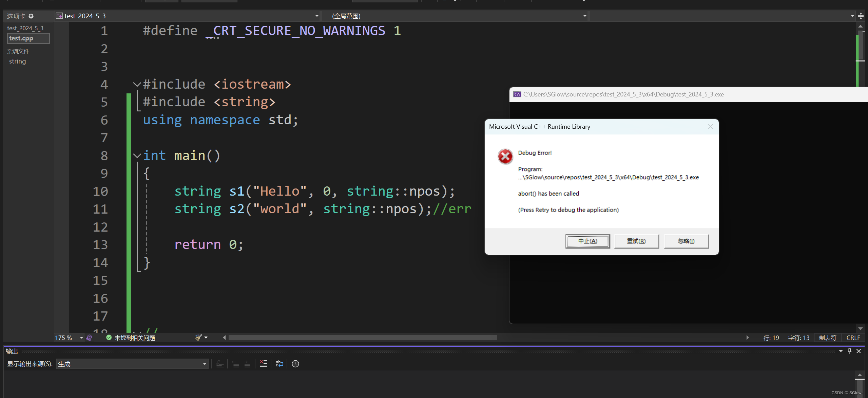Click the 忽略(I) ignore button
The height and width of the screenshot is (398, 868).
[686, 241]
